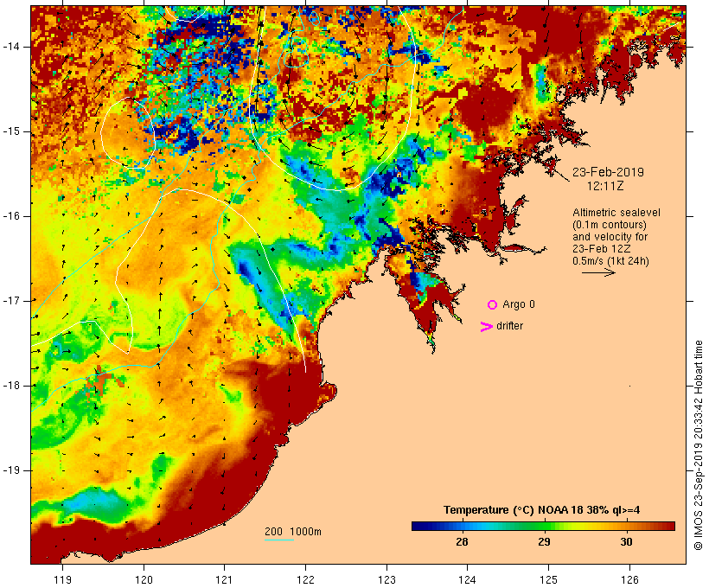Click the '12:11Z' time label
This screenshot has height=588, width=709.
point(605,186)
